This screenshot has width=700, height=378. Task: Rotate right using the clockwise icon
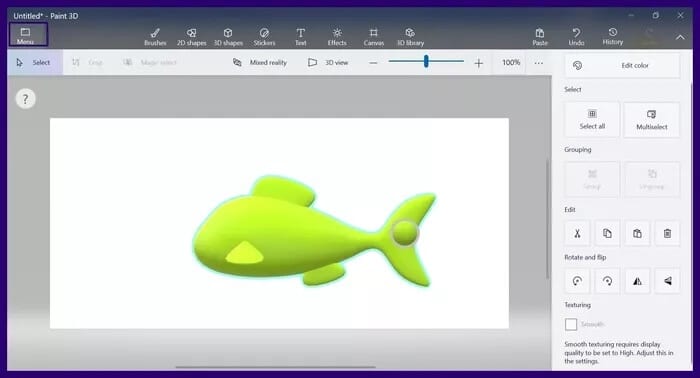(607, 281)
